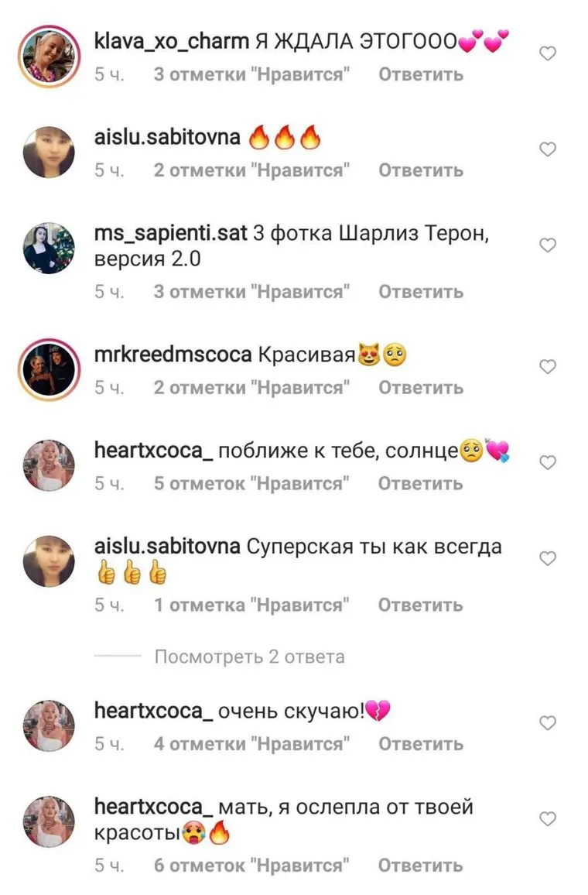Open the mrkreedmscoca username link
Viewport: 588px width, 895px height.
pyautogui.click(x=173, y=355)
